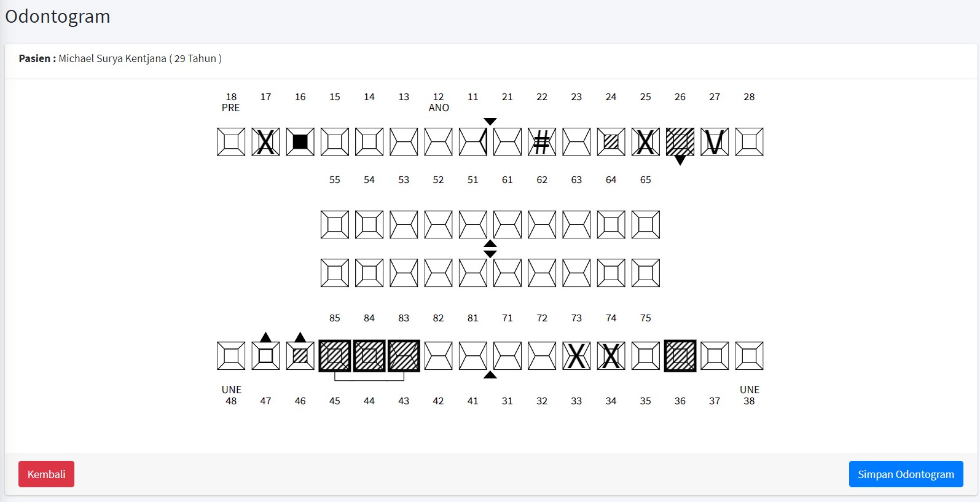980x502 pixels.
Task: Select tooth 47 with the bold center square
Action: tap(265, 356)
